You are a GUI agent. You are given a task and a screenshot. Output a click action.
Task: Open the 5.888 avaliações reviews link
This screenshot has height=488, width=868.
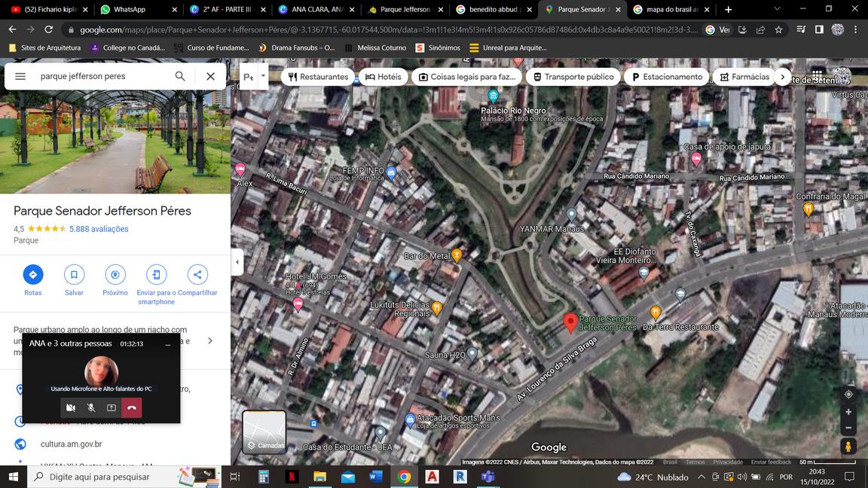point(99,229)
